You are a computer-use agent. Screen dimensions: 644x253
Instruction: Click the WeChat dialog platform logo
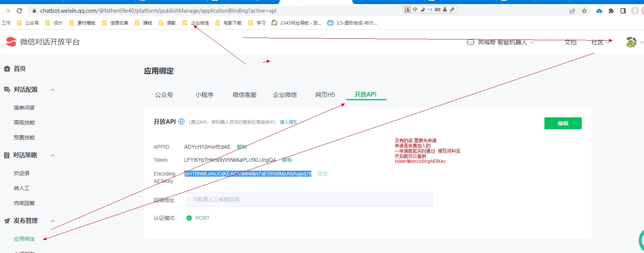pyautogui.click(x=11, y=42)
